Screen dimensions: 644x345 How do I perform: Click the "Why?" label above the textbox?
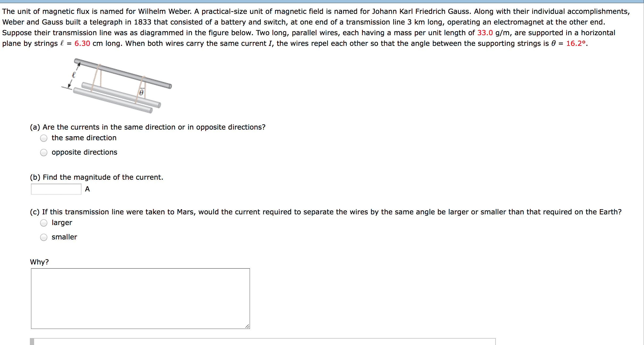[x=39, y=262]
